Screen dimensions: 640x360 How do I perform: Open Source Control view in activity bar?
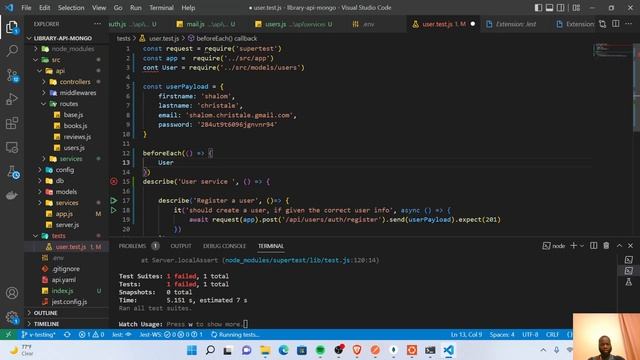[12, 75]
